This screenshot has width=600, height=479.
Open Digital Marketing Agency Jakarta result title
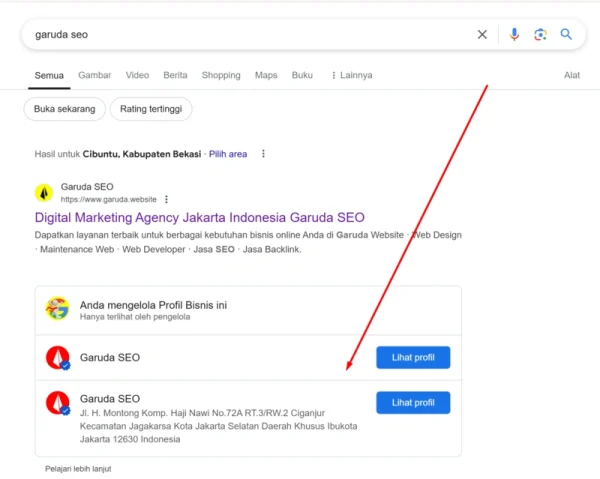point(199,217)
